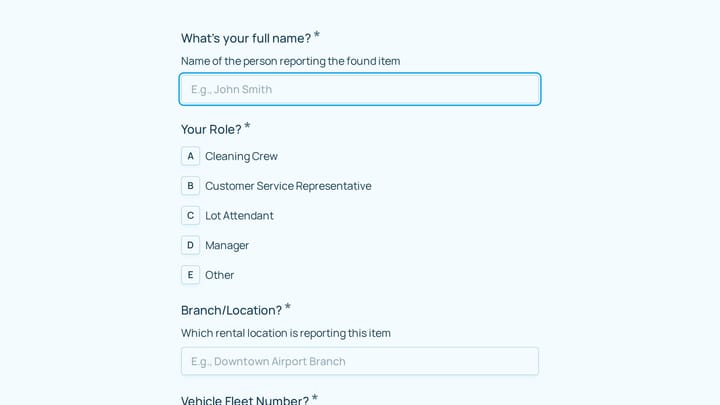Click the required asterisk beside Your Role

click(x=247, y=126)
